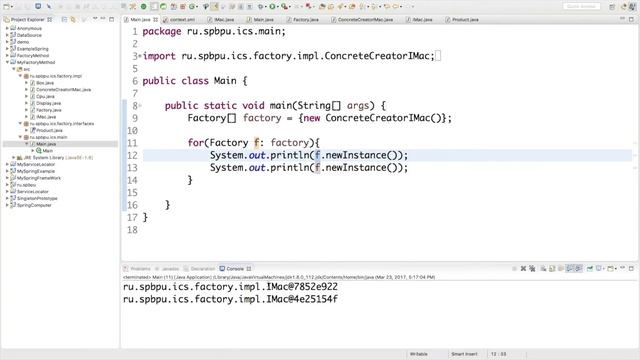Click console output line 'IMac@4e25154f'
This screenshot has height=360, width=640.
(x=230, y=299)
